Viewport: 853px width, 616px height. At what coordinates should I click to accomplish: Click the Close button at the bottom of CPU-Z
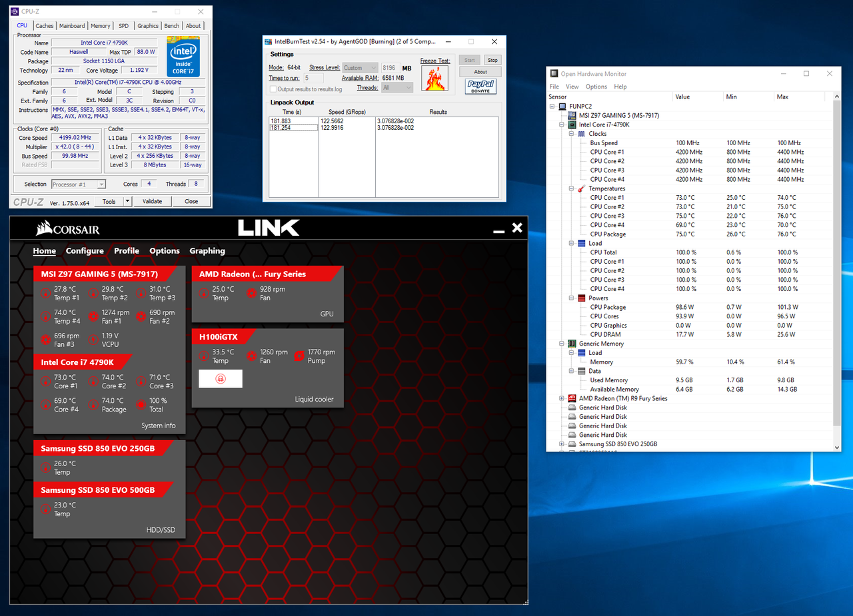pos(191,201)
